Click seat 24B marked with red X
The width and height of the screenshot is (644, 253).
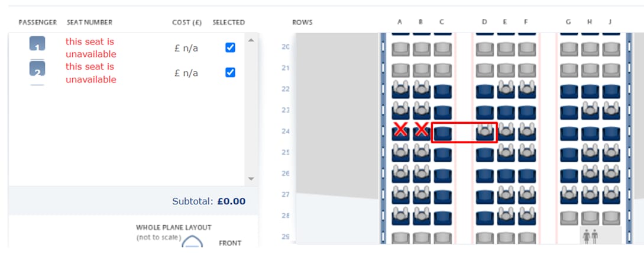(422, 132)
